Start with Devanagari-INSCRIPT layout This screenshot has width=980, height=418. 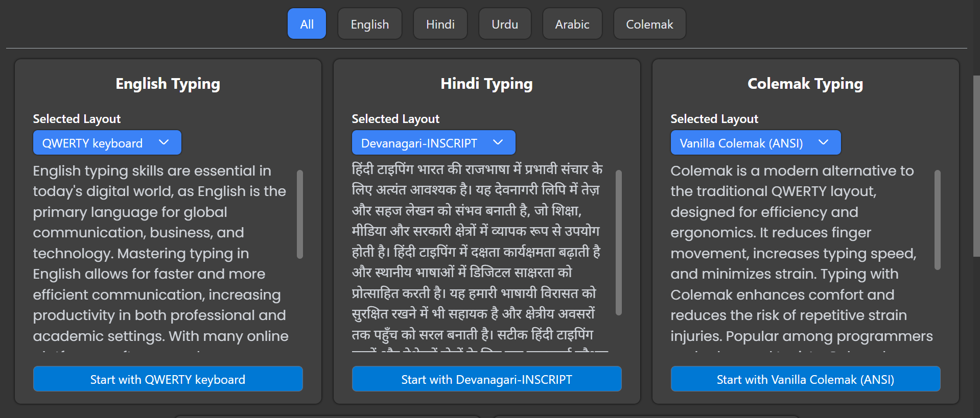point(486,379)
